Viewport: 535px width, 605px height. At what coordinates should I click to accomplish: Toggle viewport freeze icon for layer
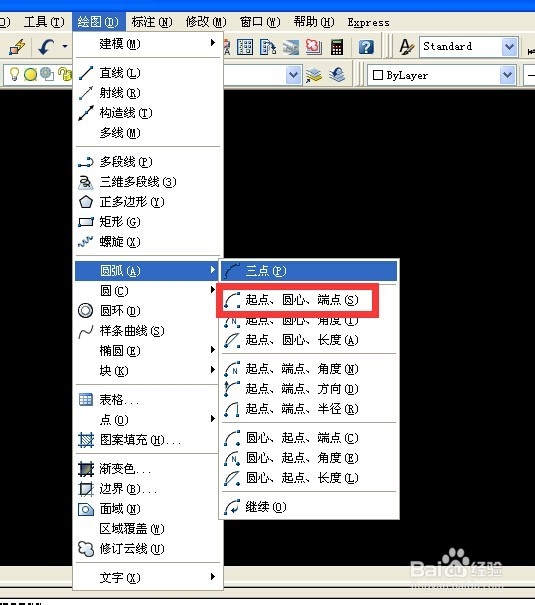pyautogui.click(x=47, y=74)
